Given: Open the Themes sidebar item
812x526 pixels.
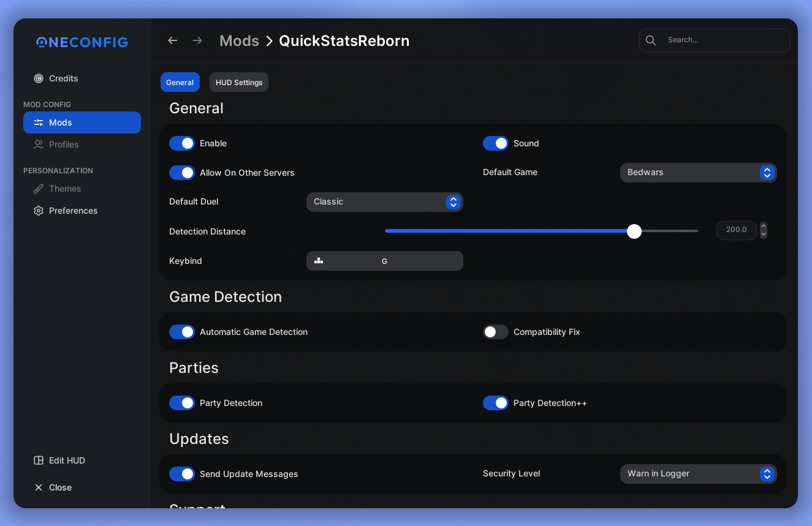Looking at the screenshot, I should click(x=82, y=189).
